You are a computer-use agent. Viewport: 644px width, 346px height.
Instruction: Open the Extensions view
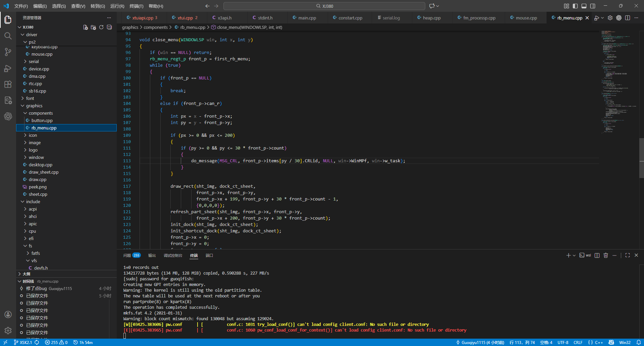click(x=8, y=84)
